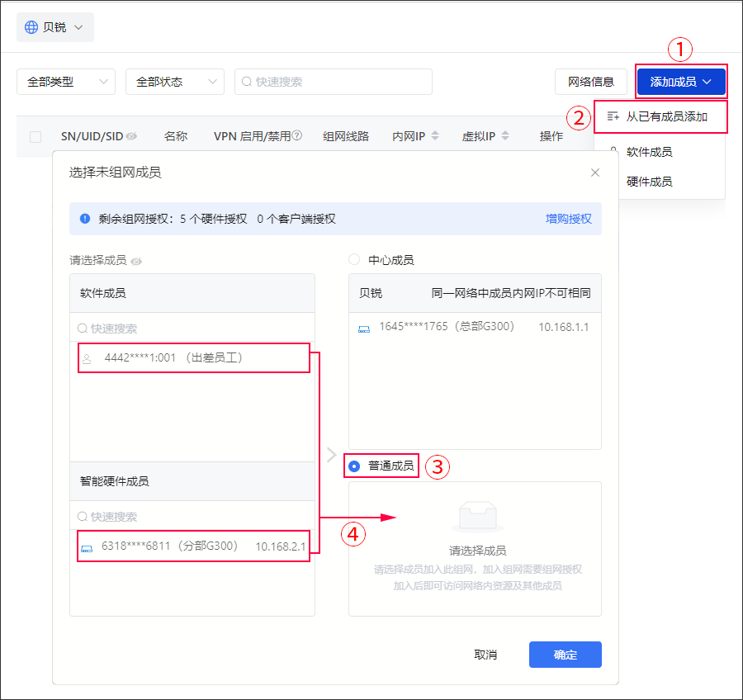Click the 确定 button
Viewport: 743px width, 700px height.
coord(566,655)
